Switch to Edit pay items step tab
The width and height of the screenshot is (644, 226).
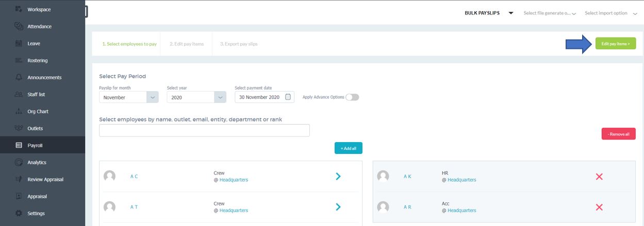[x=187, y=44]
